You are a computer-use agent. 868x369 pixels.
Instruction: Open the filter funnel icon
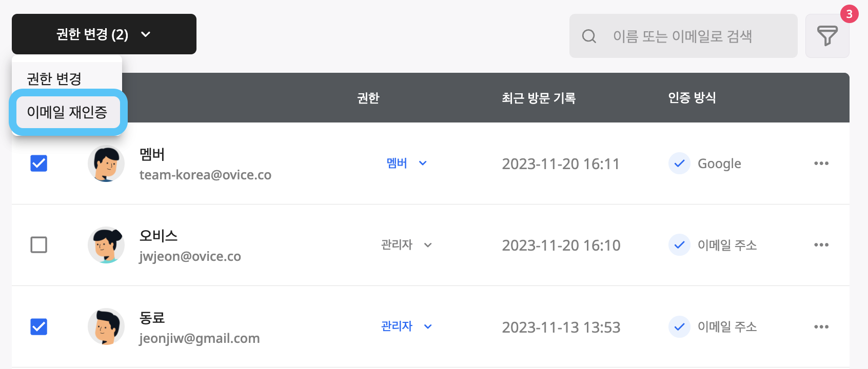[827, 36]
